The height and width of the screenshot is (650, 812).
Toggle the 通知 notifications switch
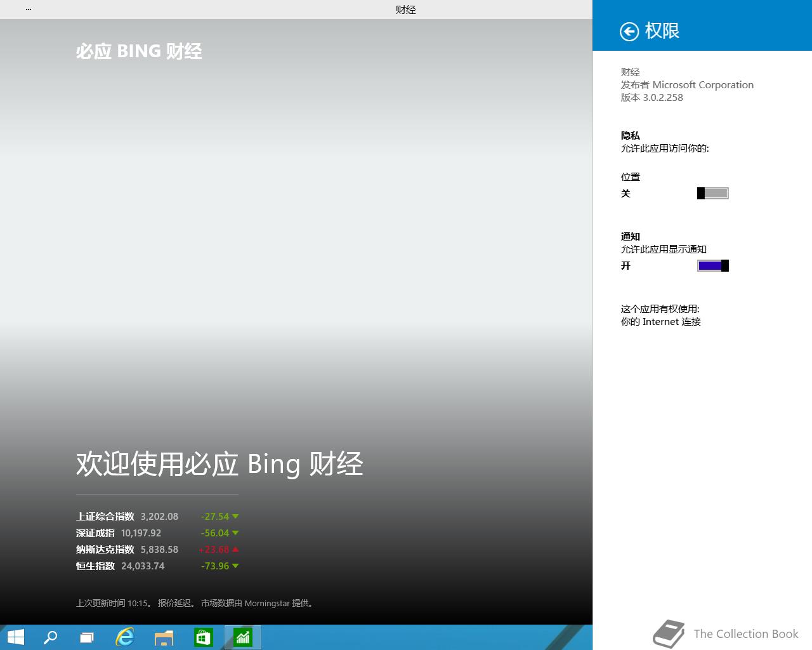click(712, 265)
